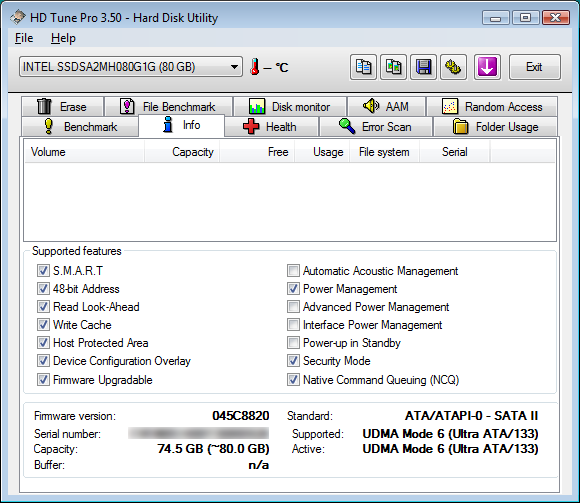Click the capacity value 74.5 GB (~80.0 GB)
This screenshot has height=503, width=580.
(x=213, y=449)
